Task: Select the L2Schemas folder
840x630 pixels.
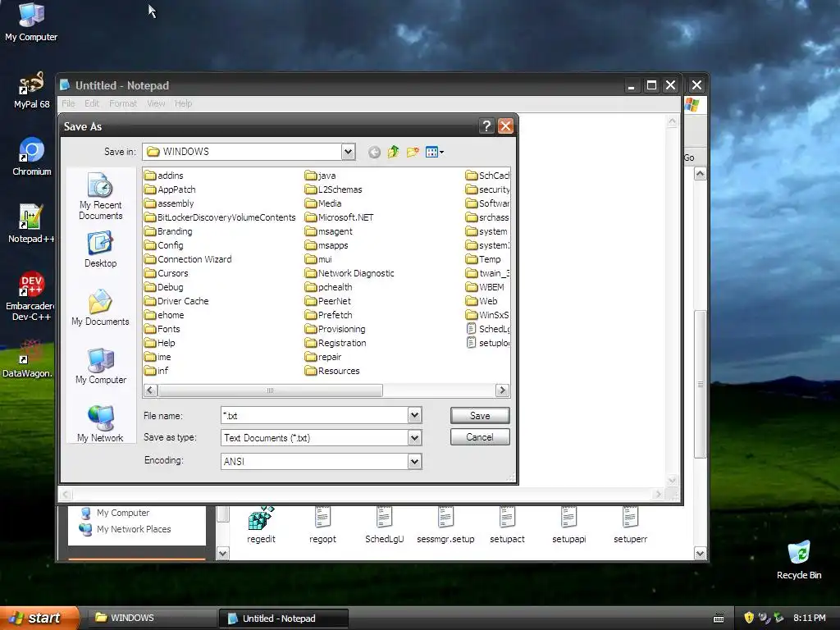Action: (x=334, y=189)
